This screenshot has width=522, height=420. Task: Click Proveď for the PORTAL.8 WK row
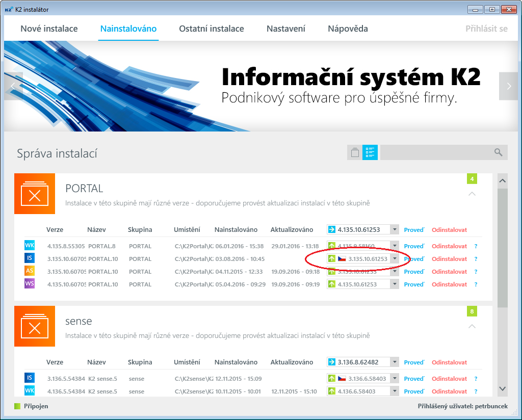coord(414,246)
